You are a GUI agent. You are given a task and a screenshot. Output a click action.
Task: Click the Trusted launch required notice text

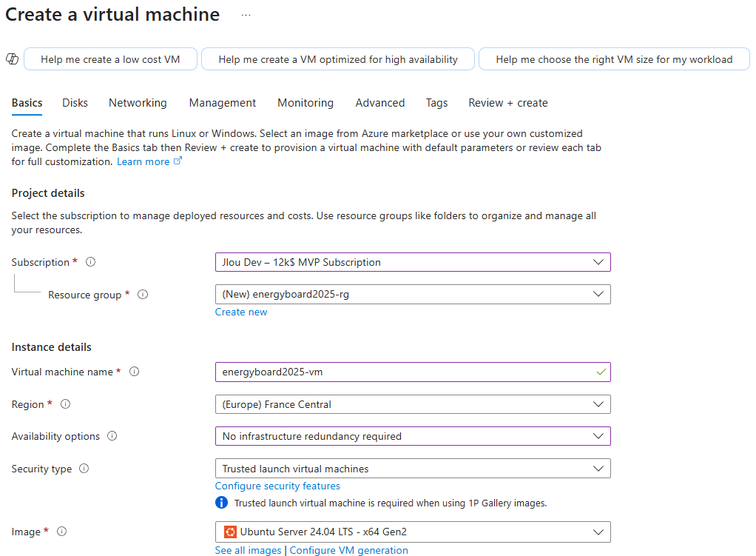tap(391, 503)
